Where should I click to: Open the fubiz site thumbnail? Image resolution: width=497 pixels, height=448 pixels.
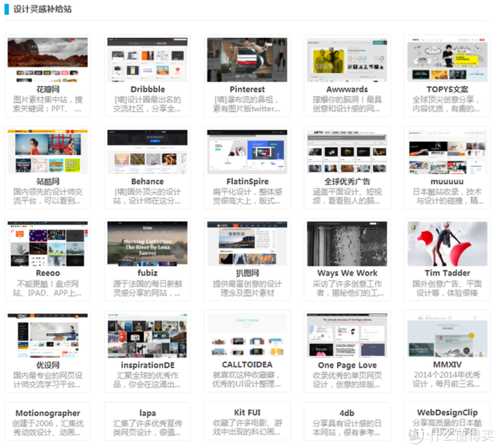coord(148,244)
